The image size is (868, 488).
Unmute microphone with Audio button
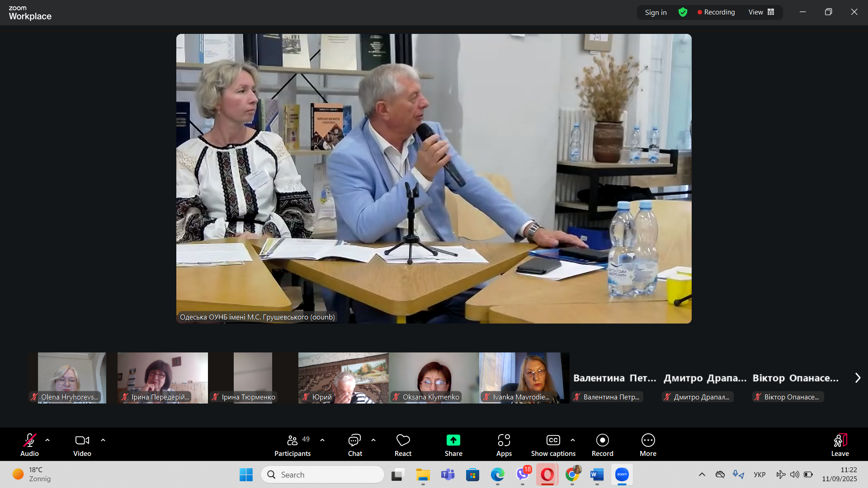point(29,440)
